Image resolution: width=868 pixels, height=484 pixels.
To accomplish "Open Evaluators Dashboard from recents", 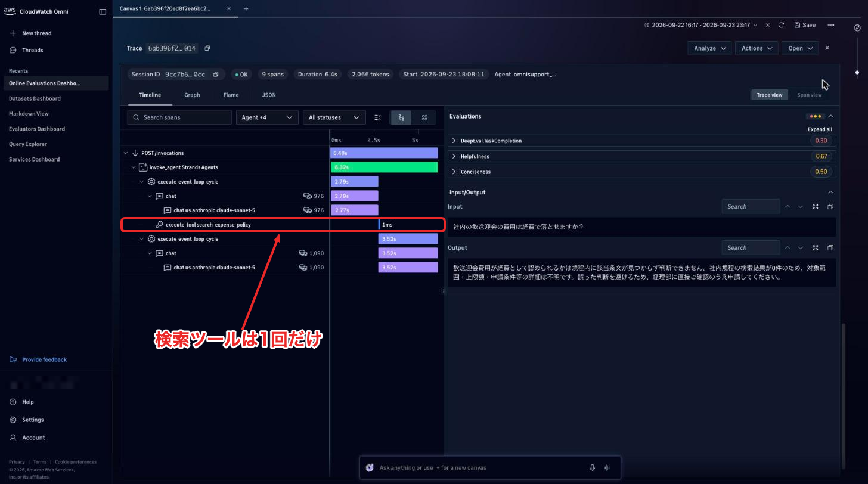I will (x=37, y=129).
